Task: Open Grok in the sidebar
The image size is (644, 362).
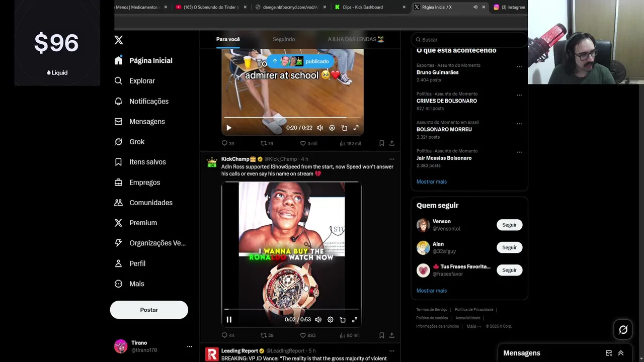Action: [129, 142]
